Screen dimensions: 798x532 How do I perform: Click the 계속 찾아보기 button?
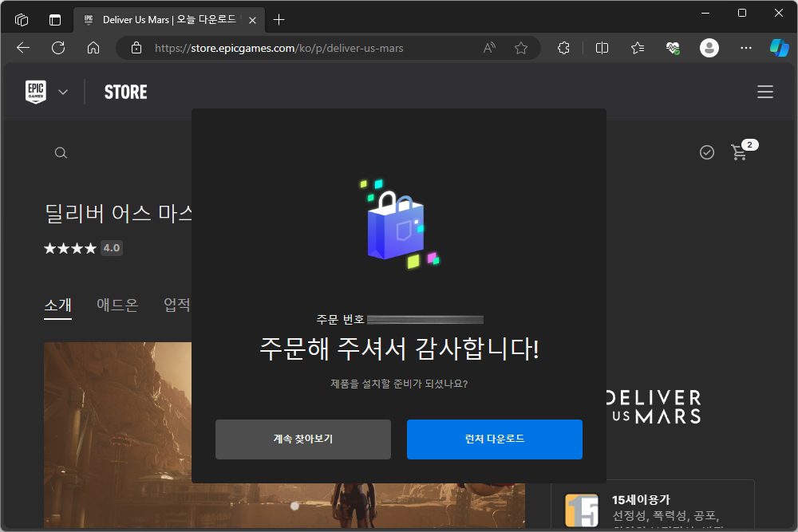[303, 439]
